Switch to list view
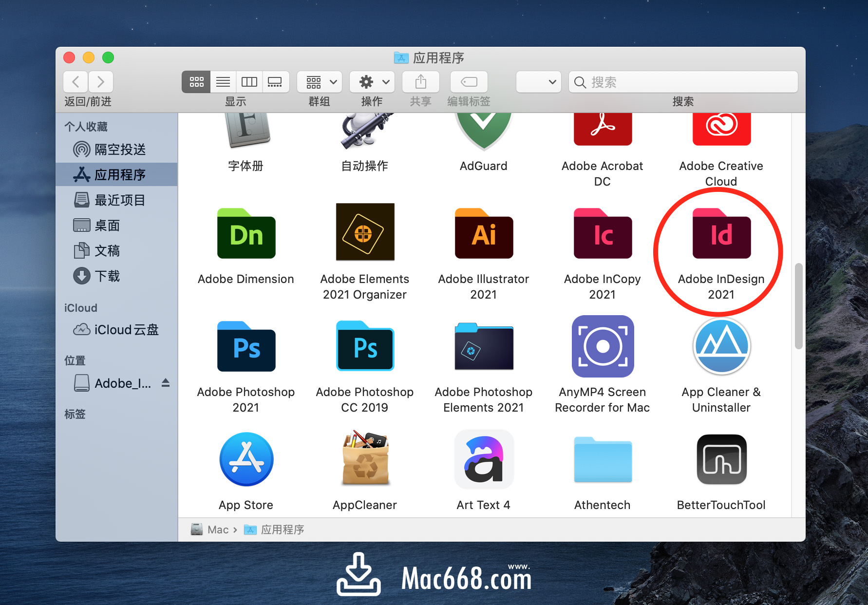Viewport: 868px width, 605px height. [x=223, y=82]
